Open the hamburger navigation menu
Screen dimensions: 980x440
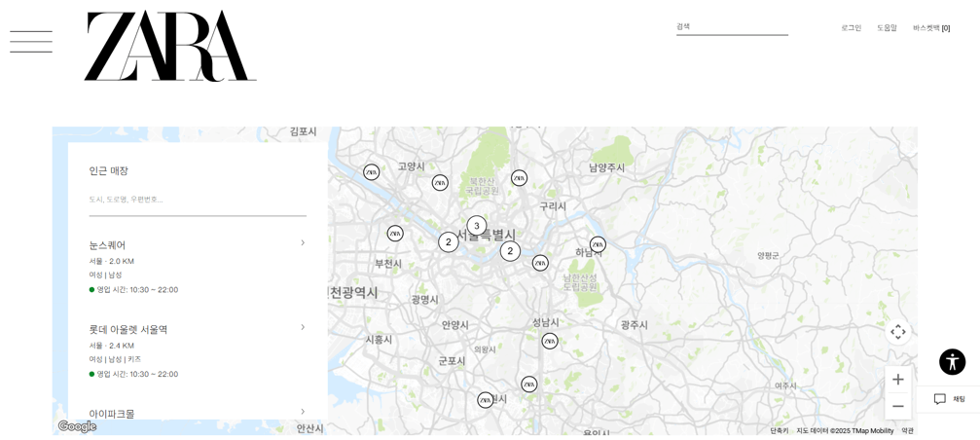pos(31,41)
